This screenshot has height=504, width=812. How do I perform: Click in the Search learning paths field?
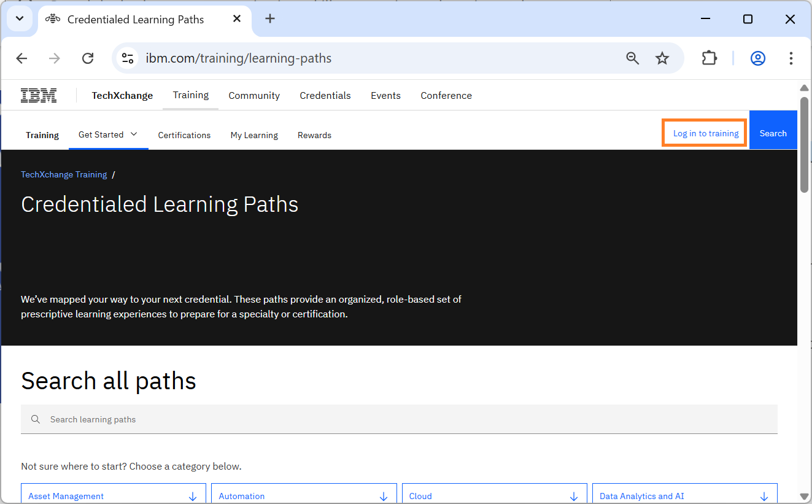pos(399,419)
